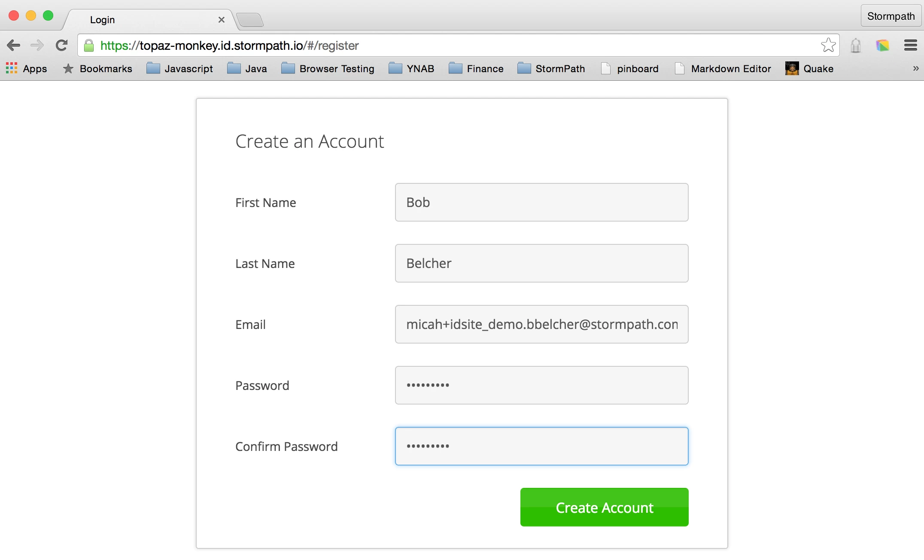Click the browser forward arrow

(x=37, y=45)
